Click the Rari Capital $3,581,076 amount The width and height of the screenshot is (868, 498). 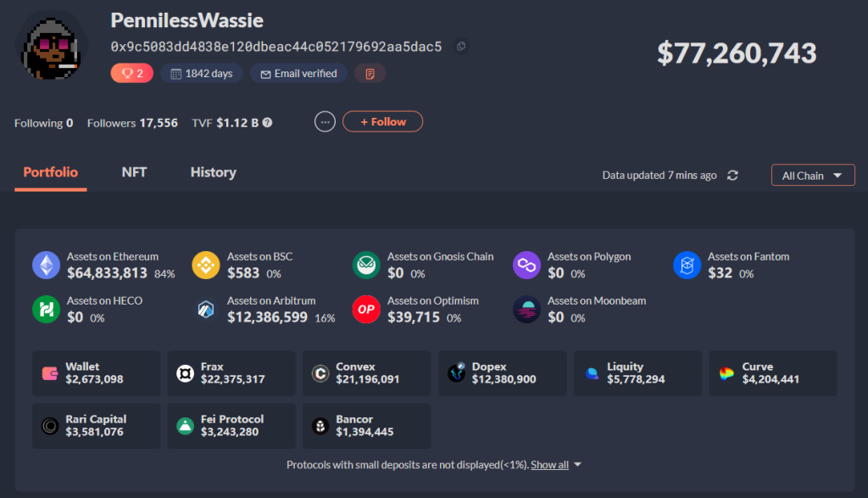click(x=94, y=432)
